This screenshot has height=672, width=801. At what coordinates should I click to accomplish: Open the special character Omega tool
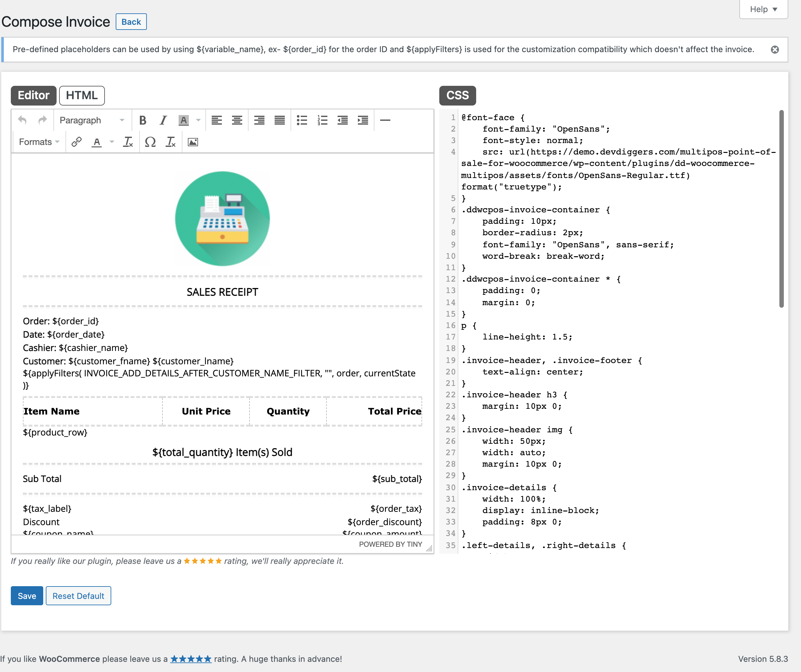tap(150, 142)
